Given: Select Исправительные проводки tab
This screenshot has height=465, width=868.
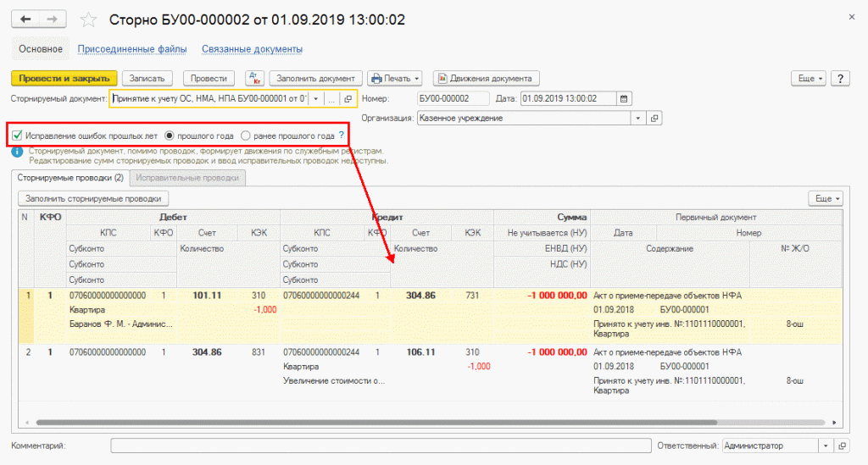Looking at the screenshot, I should coord(187,178).
